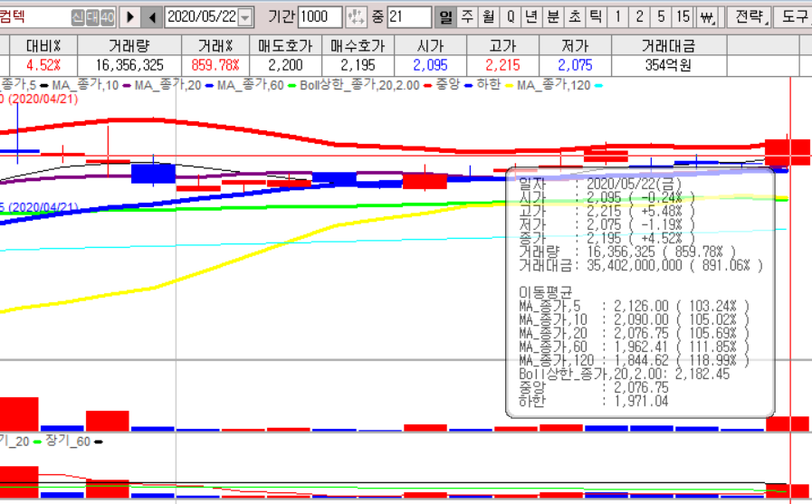
Task: Choose the 5 interval button
Action: pos(661,17)
